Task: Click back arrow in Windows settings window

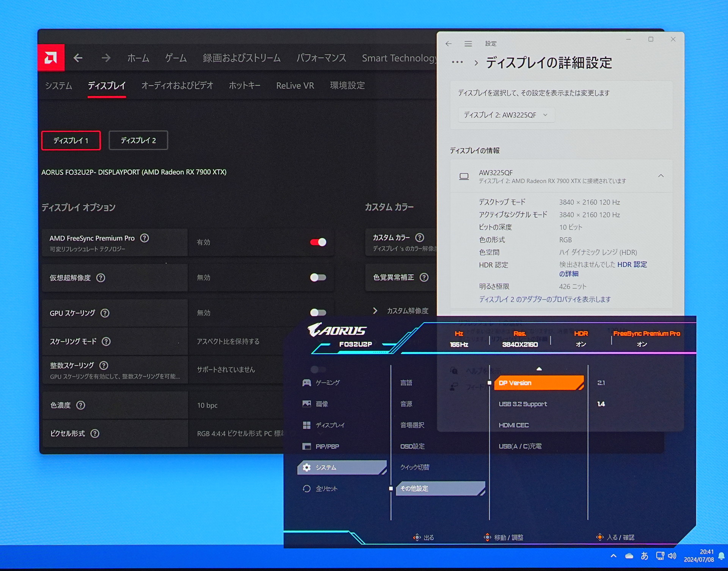Action: click(x=449, y=44)
